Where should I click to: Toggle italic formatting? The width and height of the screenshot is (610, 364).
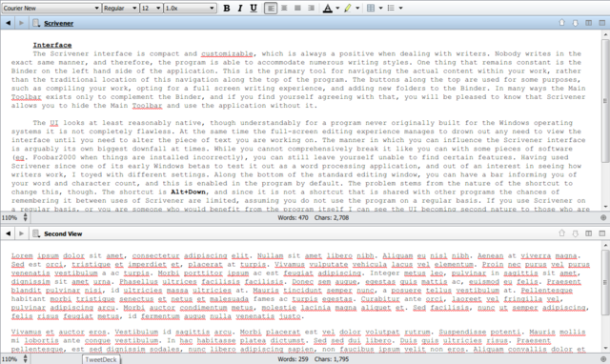[x=240, y=9]
